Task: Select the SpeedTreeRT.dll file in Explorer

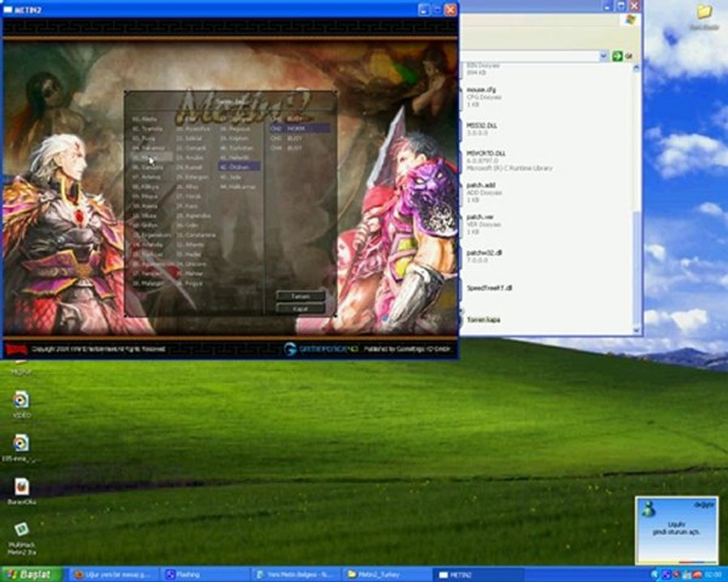Action: 489,288
